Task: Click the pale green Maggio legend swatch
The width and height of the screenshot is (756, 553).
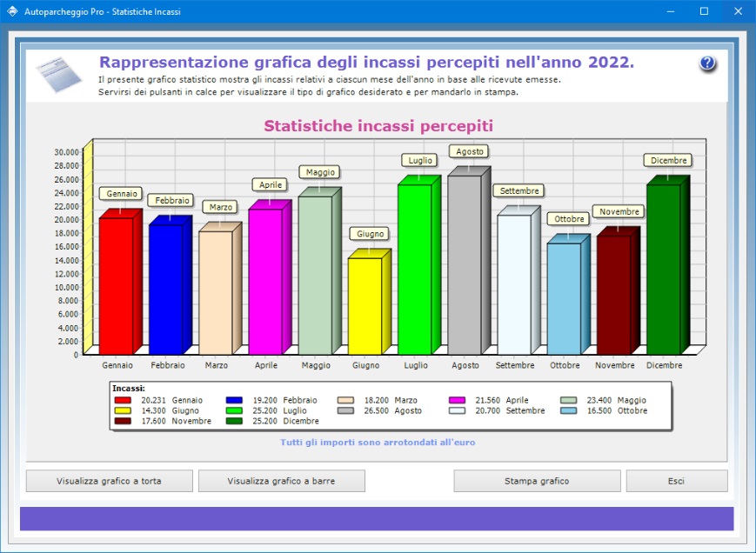Action: pyautogui.click(x=568, y=400)
